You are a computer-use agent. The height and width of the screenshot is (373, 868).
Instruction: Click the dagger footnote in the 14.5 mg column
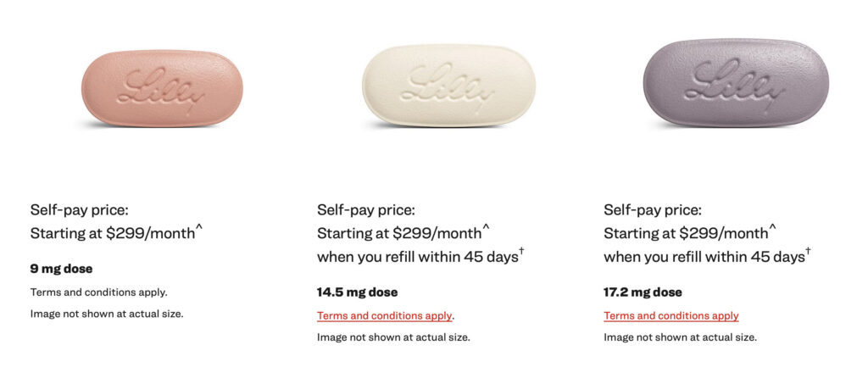(x=521, y=251)
